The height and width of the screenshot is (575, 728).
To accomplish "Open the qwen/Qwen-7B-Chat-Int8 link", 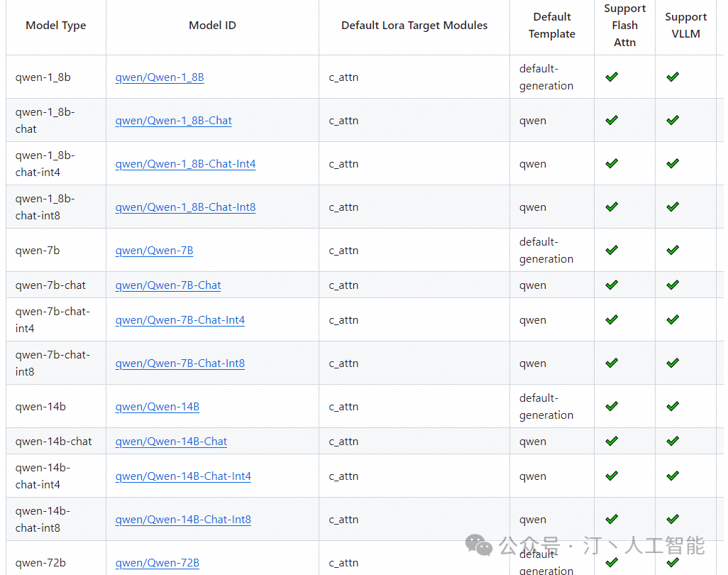I will [x=180, y=363].
